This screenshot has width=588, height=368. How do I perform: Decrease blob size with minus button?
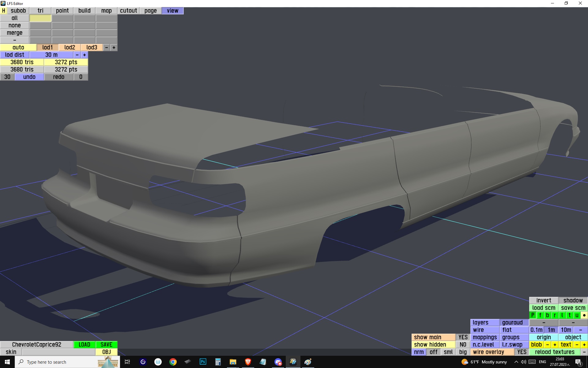[x=547, y=344]
